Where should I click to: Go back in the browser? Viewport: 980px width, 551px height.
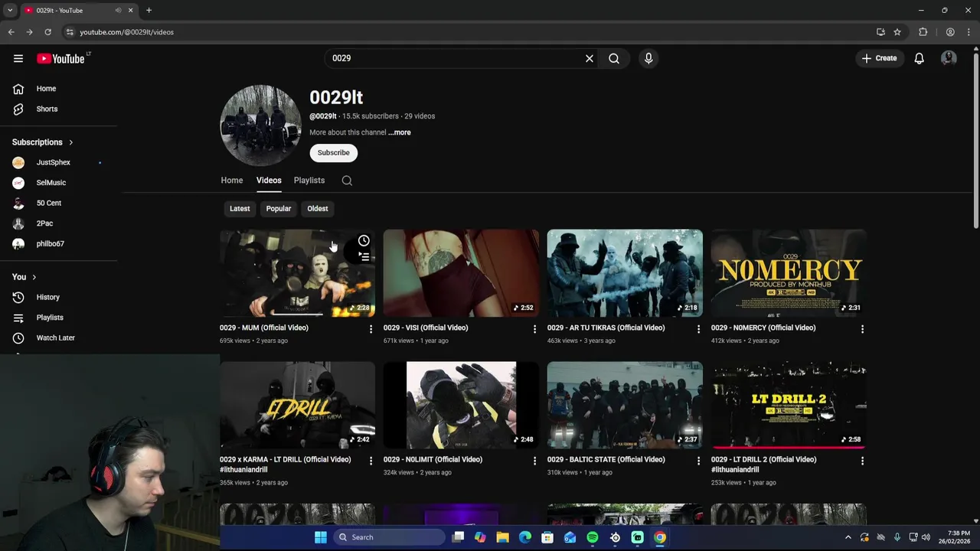11,32
